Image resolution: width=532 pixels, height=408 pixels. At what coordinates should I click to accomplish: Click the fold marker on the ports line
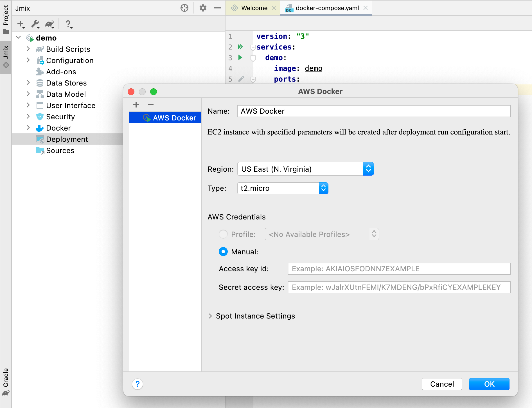253,79
